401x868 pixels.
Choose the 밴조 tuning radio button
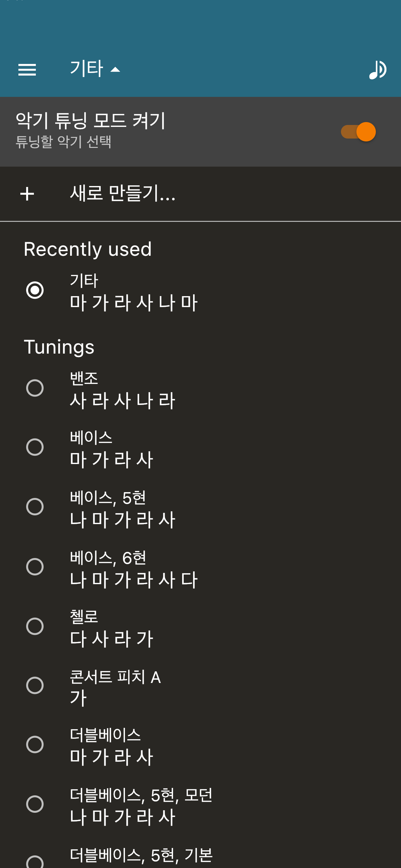click(35, 388)
